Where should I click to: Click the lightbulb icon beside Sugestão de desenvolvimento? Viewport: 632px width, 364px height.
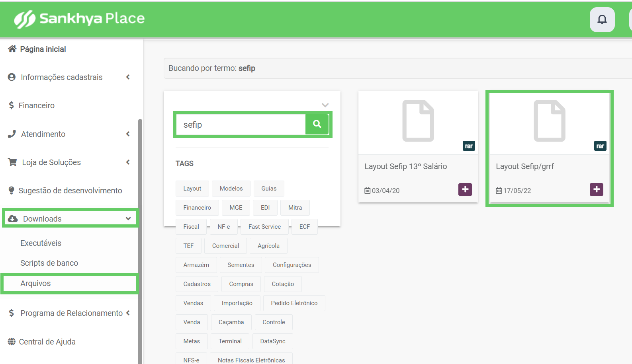pyautogui.click(x=12, y=191)
